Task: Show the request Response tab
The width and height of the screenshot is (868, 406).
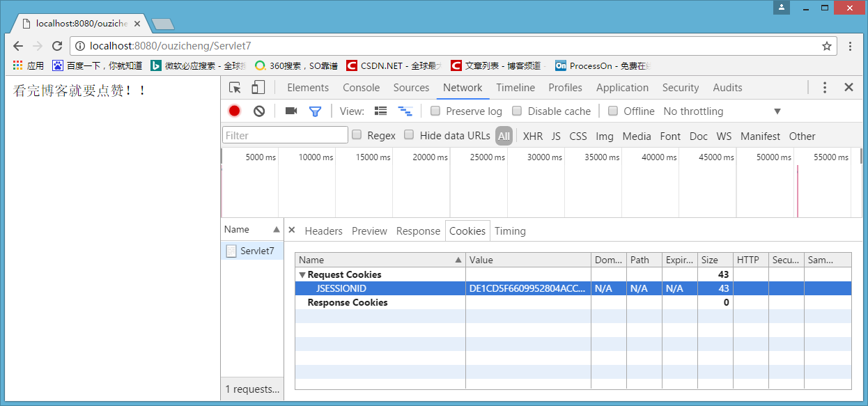Action: [418, 231]
